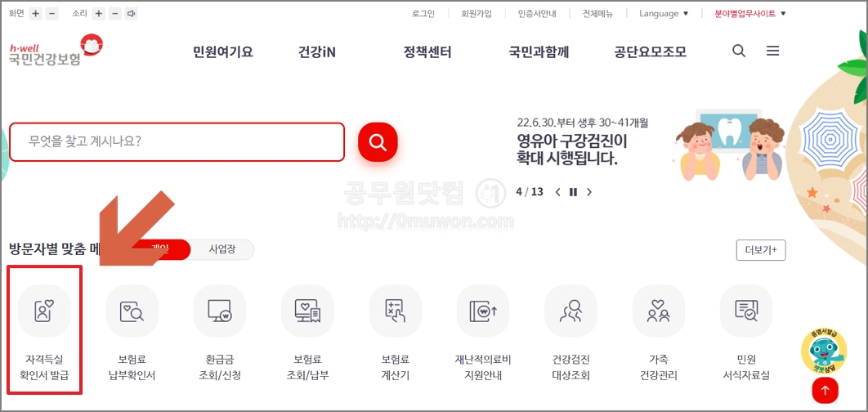Click the 로그인 link

[423, 14]
